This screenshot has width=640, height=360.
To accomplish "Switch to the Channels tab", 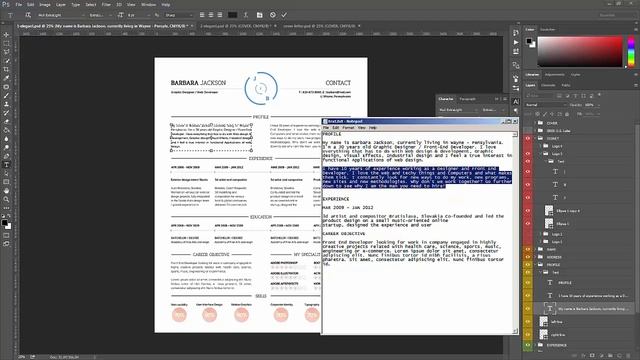I will pyautogui.click(x=548, y=85).
